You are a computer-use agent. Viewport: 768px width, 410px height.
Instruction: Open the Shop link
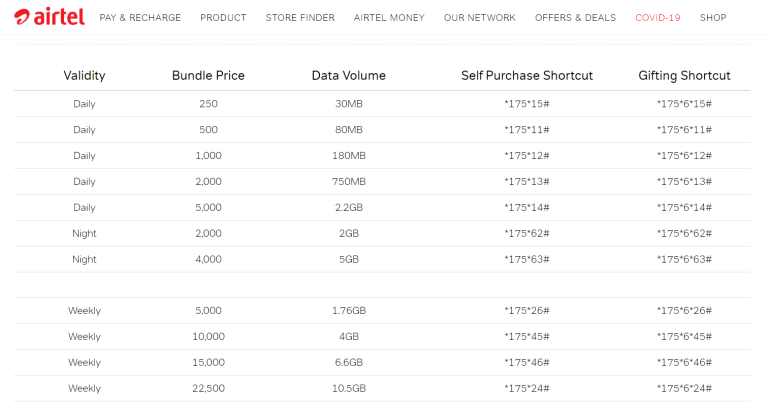tap(713, 18)
